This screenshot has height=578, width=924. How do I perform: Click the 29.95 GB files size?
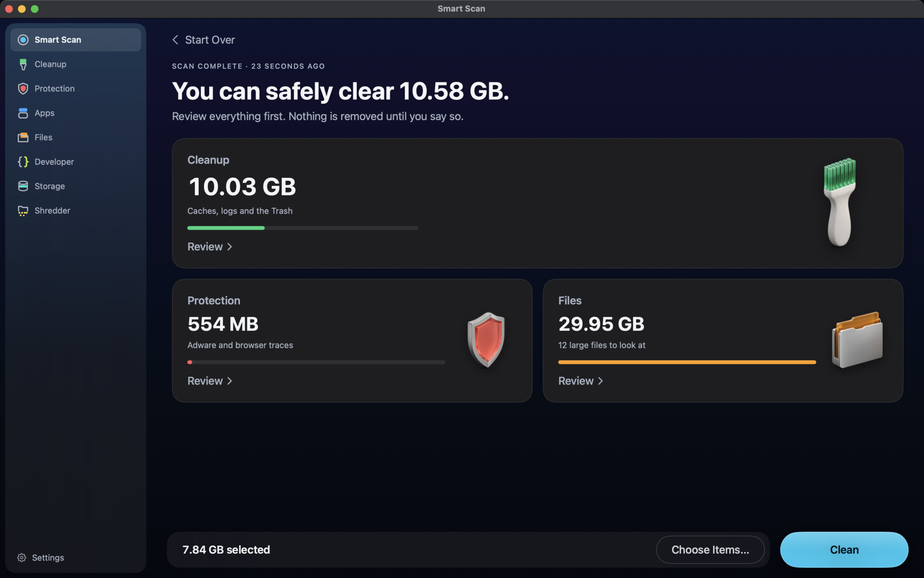pyautogui.click(x=601, y=324)
